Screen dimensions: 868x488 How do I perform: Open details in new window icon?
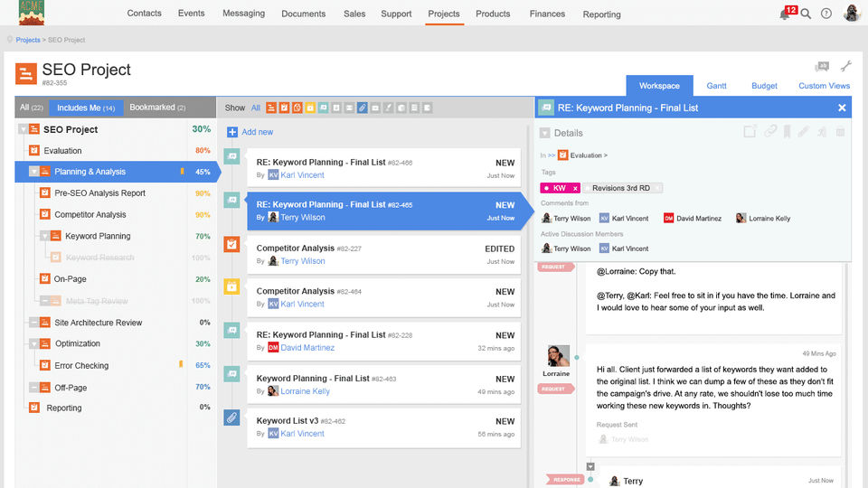point(750,132)
